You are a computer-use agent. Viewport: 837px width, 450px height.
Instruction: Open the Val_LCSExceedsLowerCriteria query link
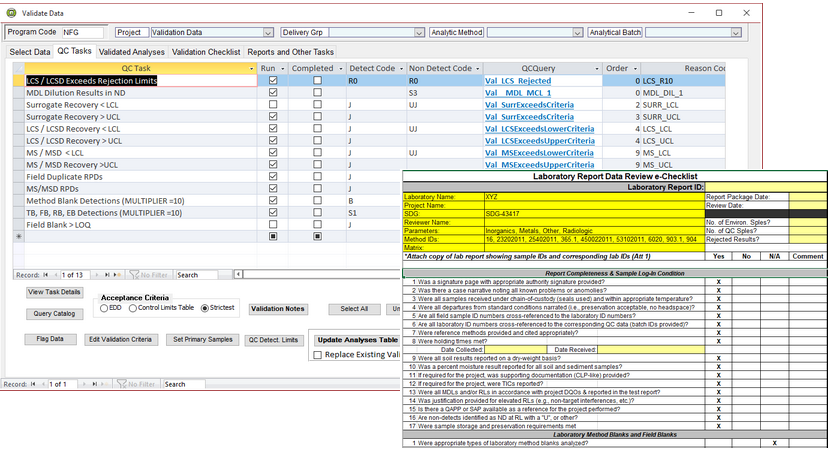(540, 129)
